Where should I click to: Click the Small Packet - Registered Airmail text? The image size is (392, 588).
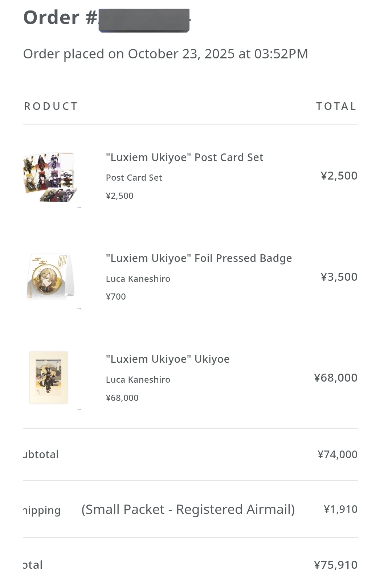tap(188, 510)
